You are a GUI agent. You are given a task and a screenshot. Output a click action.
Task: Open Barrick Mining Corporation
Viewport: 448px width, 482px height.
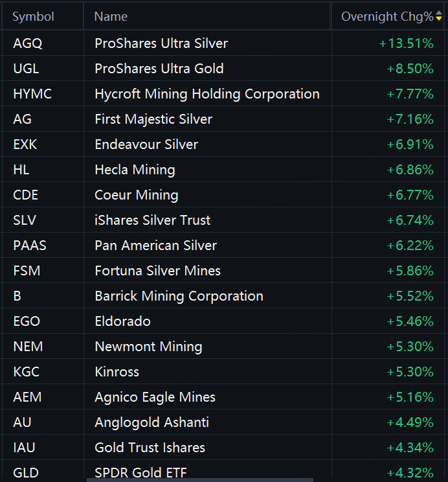point(179,296)
